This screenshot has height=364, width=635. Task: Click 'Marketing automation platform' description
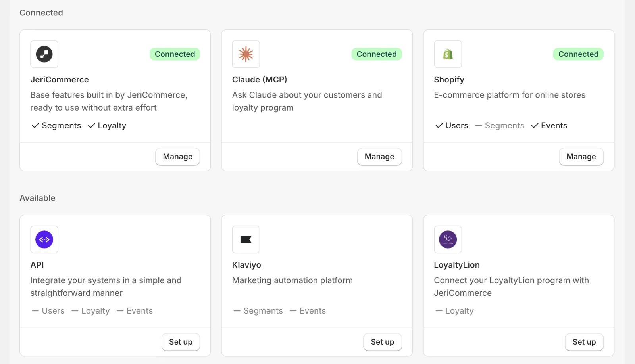pos(292,280)
